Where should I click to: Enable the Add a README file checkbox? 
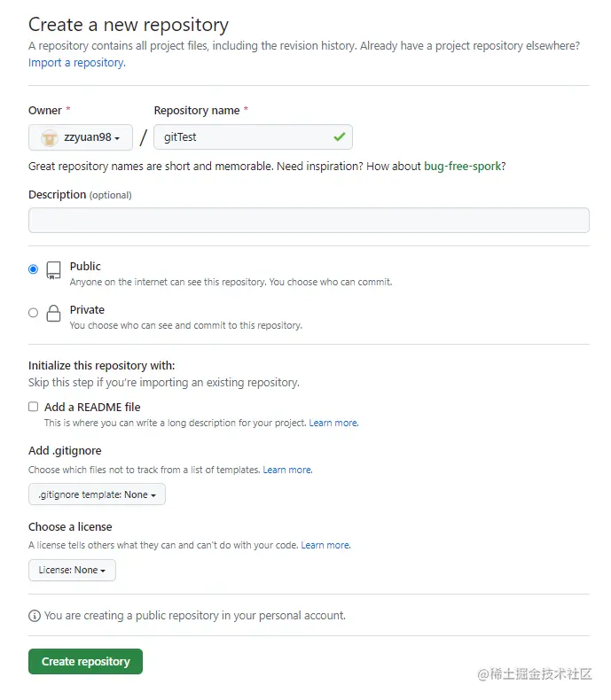click(x=34, y=407)
